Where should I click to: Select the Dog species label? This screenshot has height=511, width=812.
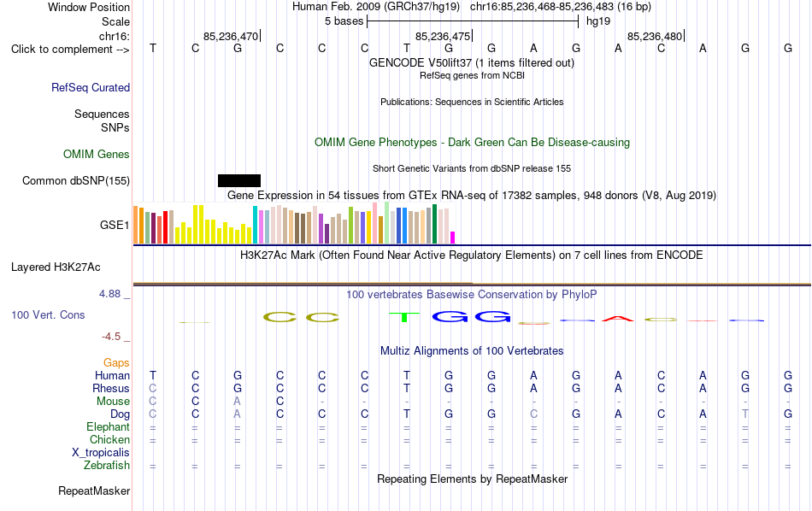pyautogui.click(x=121, y=414)
